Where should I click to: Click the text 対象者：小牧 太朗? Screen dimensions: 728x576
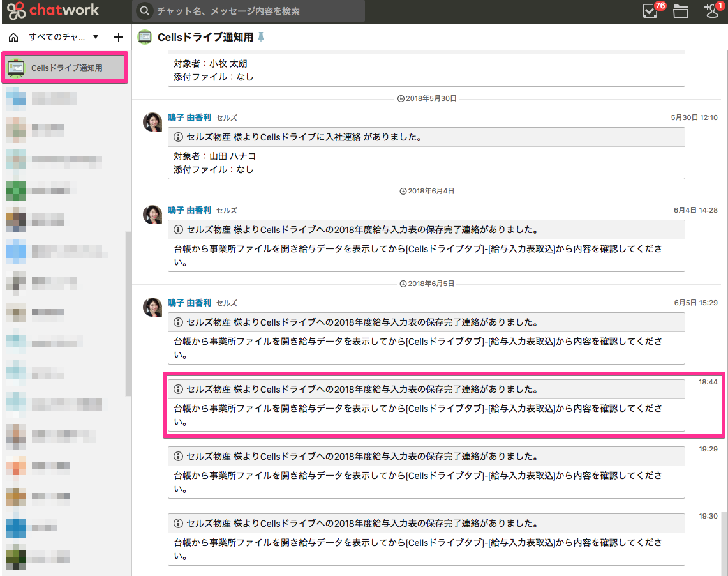coord(211,63)
